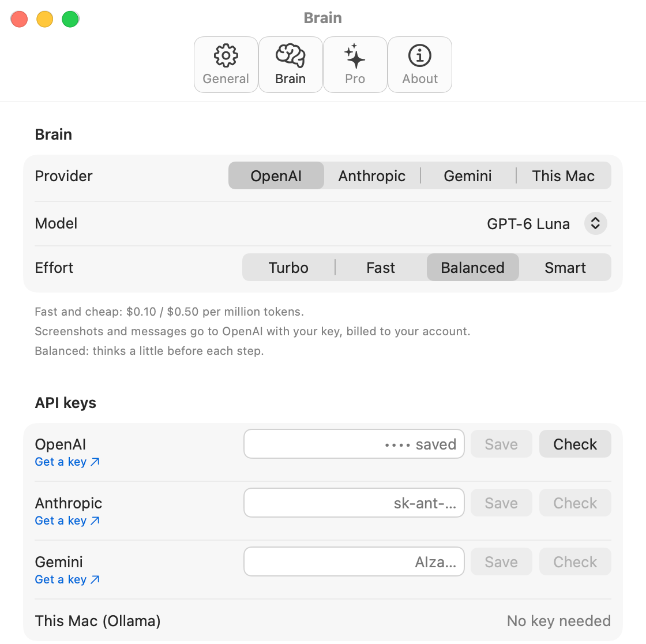
Task: Click the OpenAI API key field
Action: point(354,444)
